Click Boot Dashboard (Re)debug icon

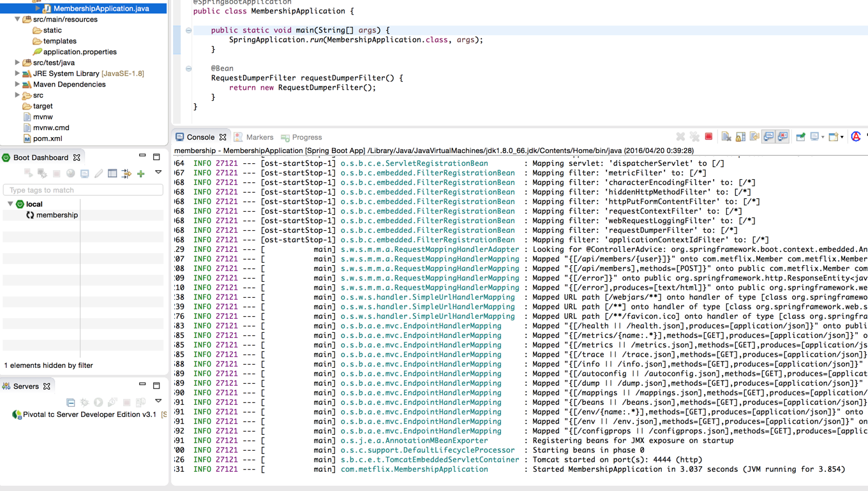tap(42, 173)
